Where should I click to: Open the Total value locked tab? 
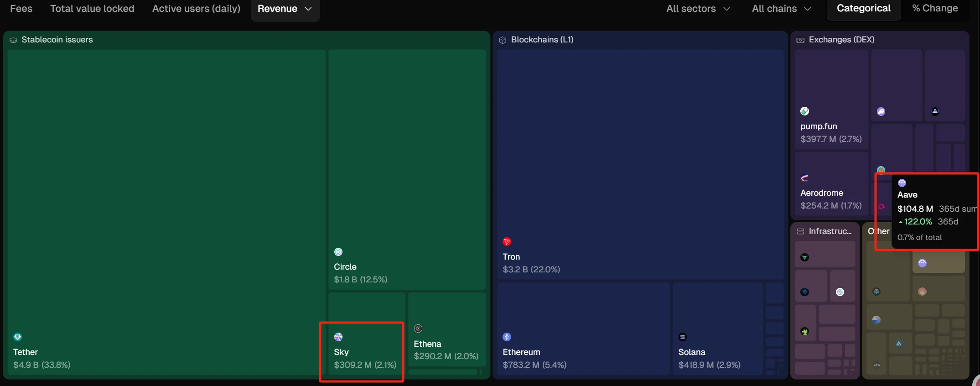tap(92, 9)
